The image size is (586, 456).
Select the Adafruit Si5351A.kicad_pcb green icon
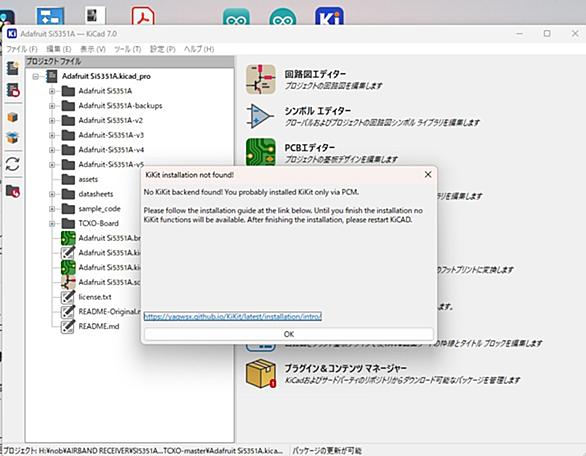[68, 268]
